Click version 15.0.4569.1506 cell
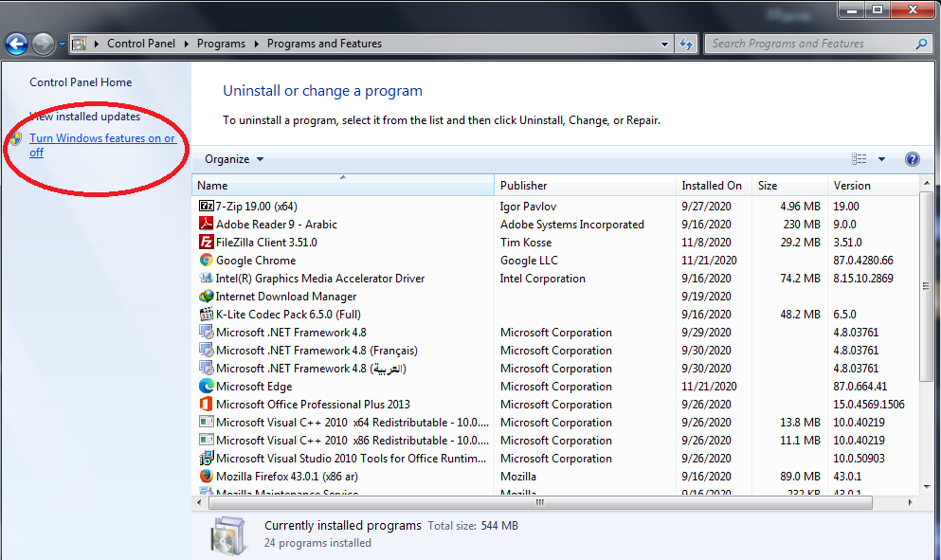This screenshot has height=560, width=941. click(868, 404)
